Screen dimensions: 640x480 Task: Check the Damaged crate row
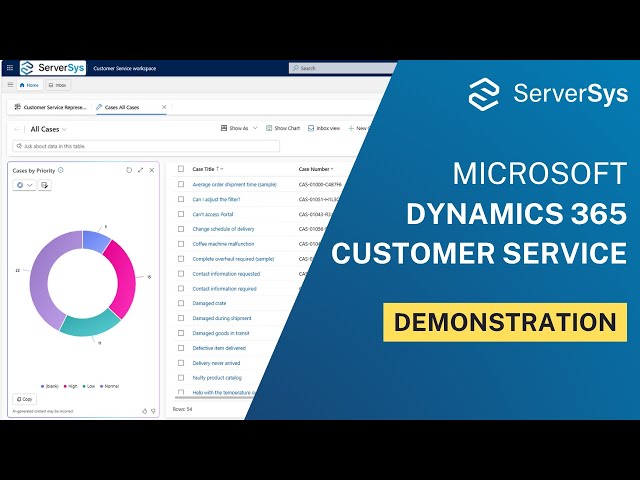(x=181, y=303)
